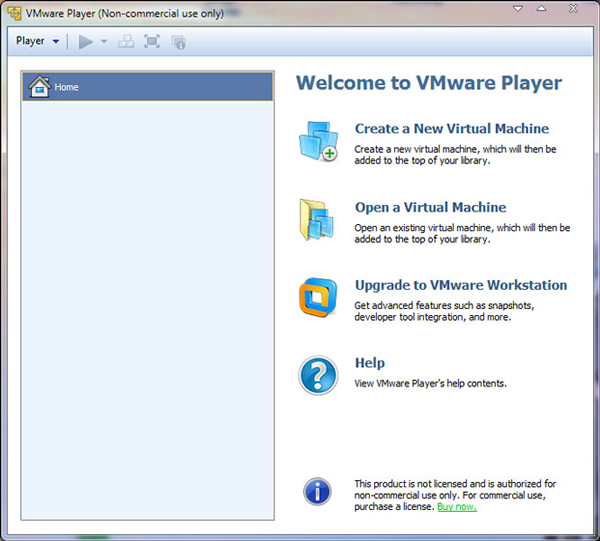The image size is (600, 541).
Task: Click the 'This product is not licensed' notice
Action: 455,495
